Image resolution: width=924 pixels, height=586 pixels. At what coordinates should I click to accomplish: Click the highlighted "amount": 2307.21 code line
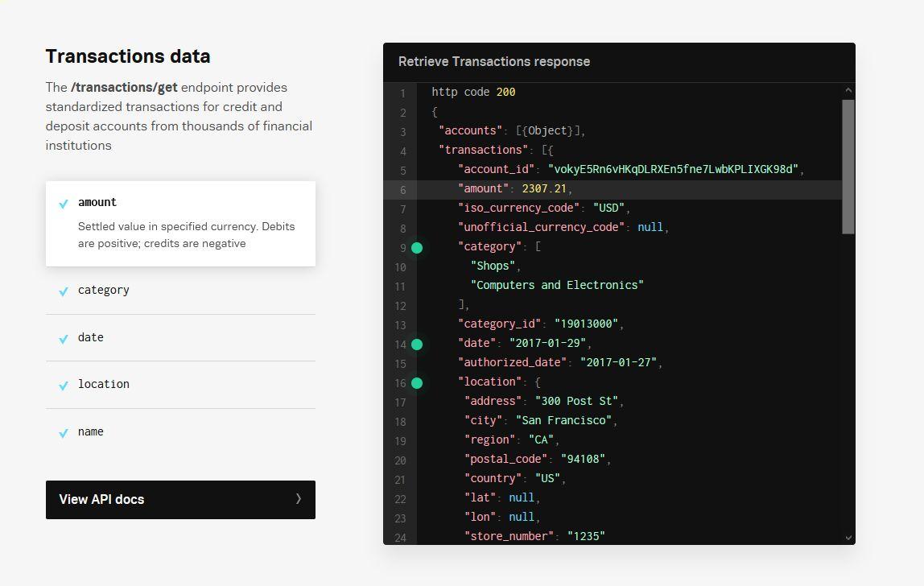coord(613,189)
